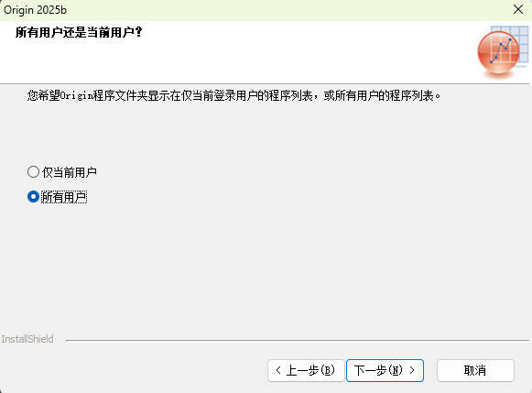
Task: Click the word Origin in the description
Action: (x=77, y=96)
